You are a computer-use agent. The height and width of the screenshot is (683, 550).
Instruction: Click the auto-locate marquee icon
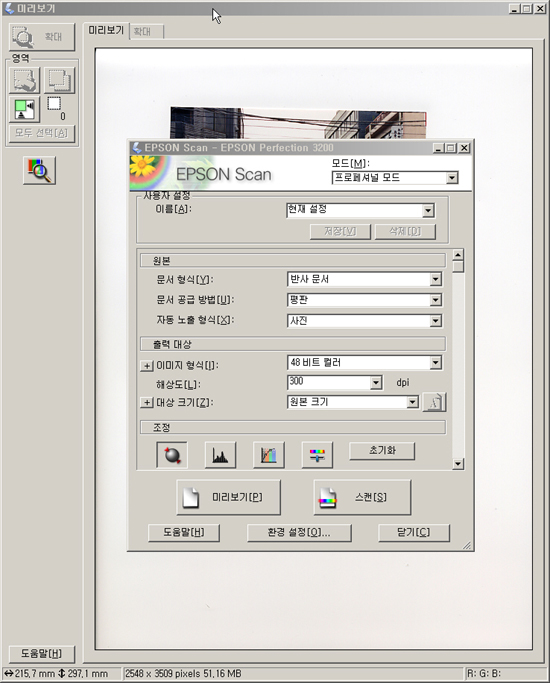[x=24, y=80]
